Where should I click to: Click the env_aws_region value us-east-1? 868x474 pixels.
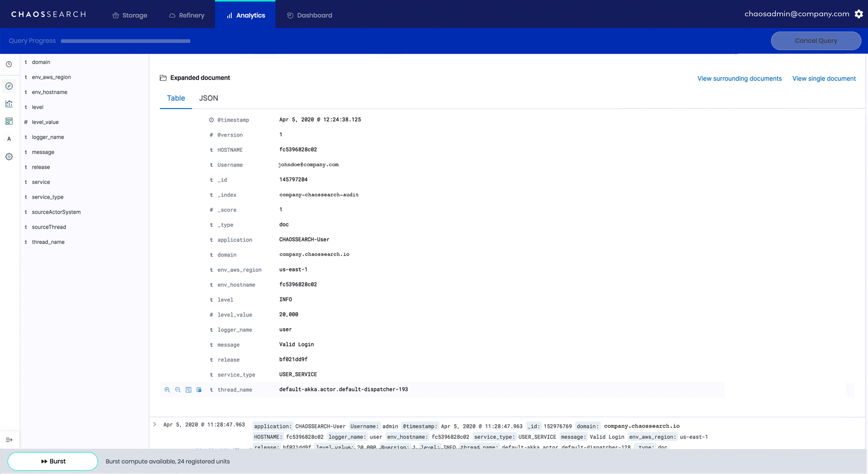click(293, 270)
